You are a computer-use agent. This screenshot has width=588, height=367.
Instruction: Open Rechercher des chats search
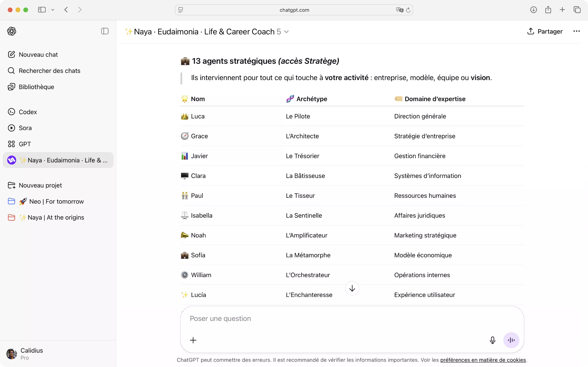pos(49,71)
